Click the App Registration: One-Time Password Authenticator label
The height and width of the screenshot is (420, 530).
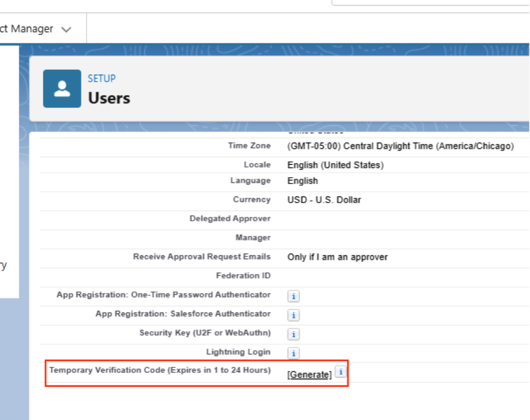[163, 295]
